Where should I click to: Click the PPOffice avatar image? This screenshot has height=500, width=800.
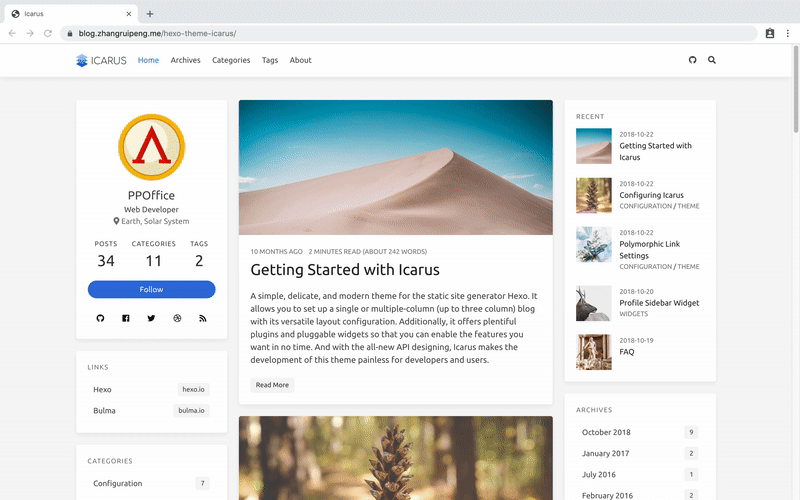152,147
